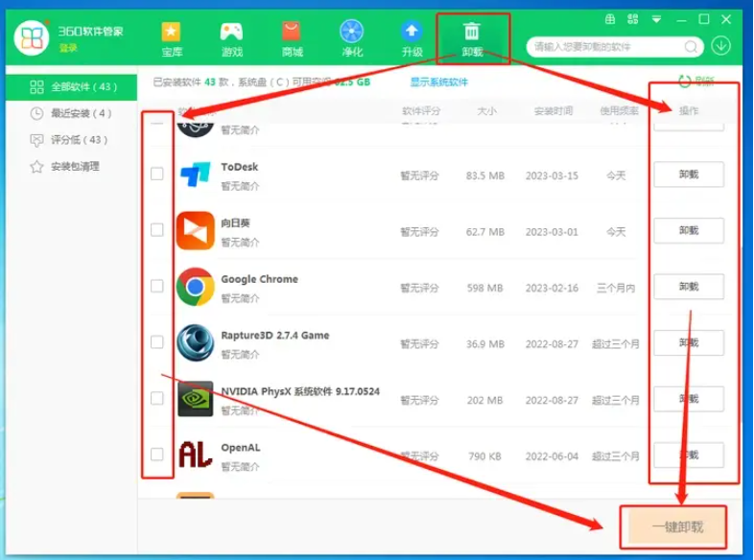754x560 pixels.
Task: Click the 790 KB size value
Action: coord(484,456)
